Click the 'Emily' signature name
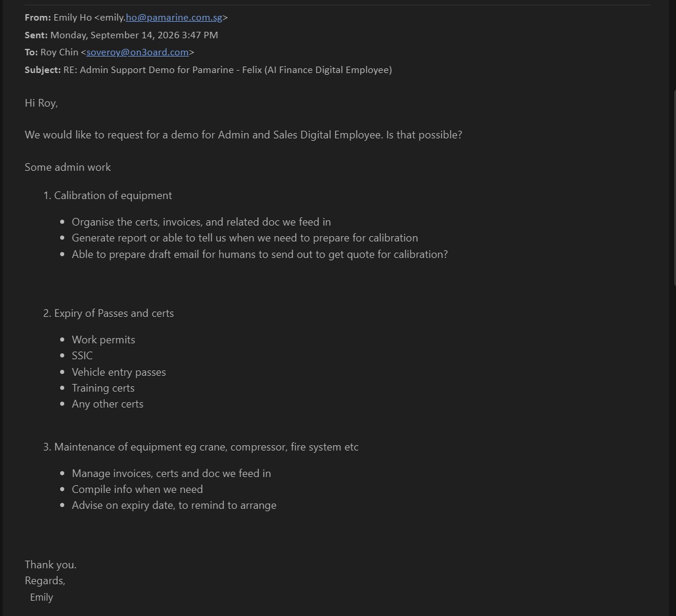 tap(41, 598)
